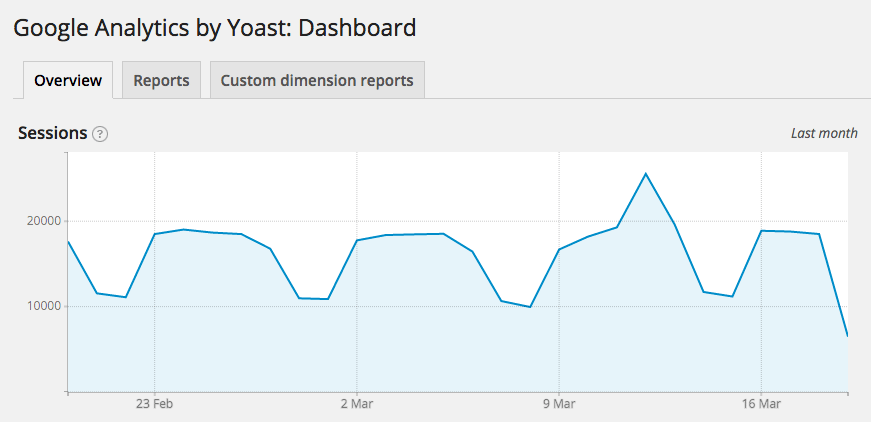Click the 16 Mar x-axis date label
This screenshot has height=422, width=871.
point(761,405)
